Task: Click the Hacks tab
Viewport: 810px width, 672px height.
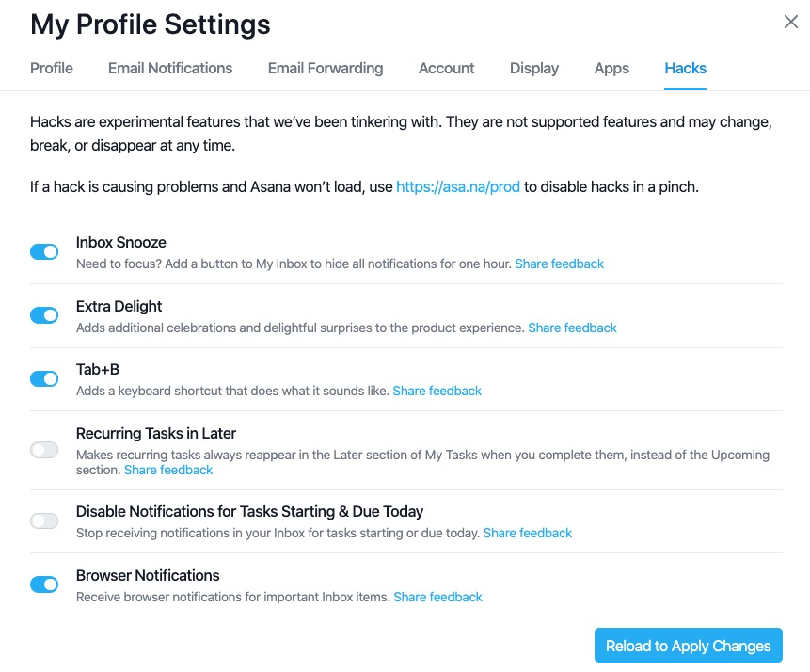Action: coord(685,69)
